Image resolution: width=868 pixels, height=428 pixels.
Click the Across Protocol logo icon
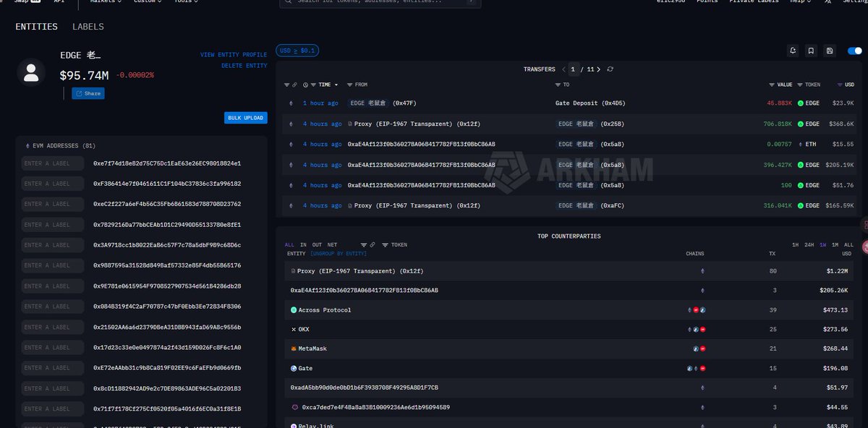pos(294,310)
